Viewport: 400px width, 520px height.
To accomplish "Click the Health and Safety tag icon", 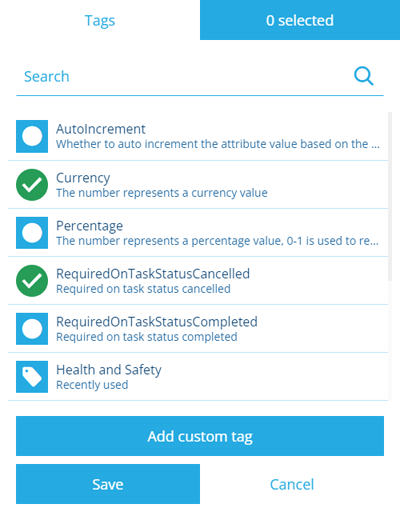I will point(32,377).
